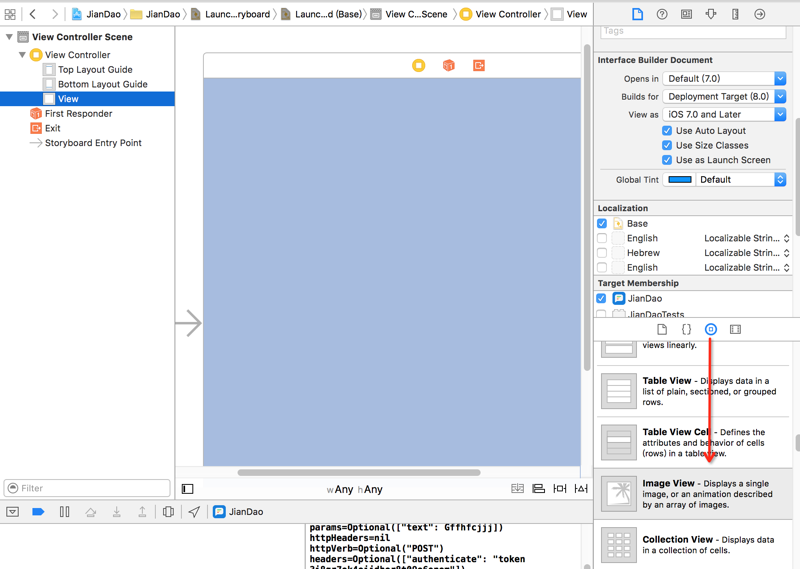800x569 pixels.
Task: Open Debug View Hierarchy
Action: click(x=168, y=511)
